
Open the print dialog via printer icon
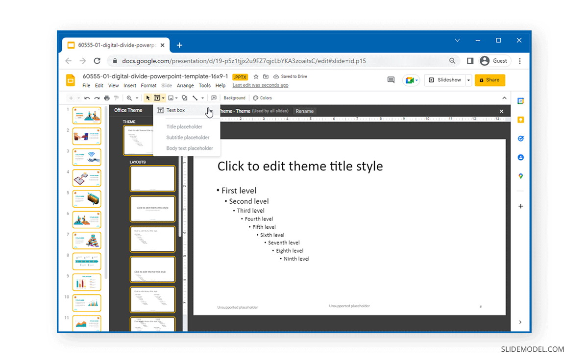[107, 97]
